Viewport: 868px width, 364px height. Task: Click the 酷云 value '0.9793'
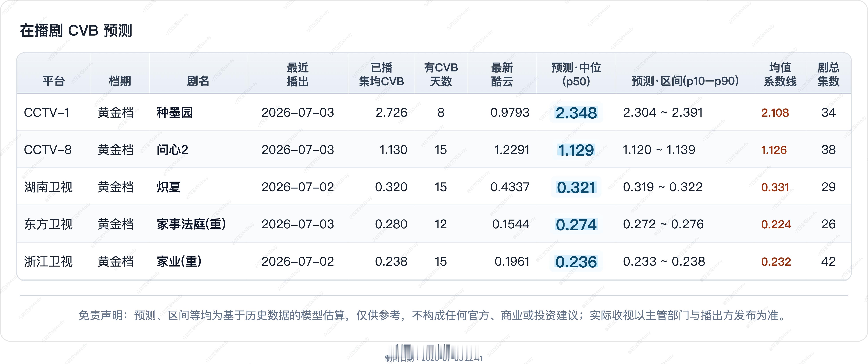pos(510,113)
